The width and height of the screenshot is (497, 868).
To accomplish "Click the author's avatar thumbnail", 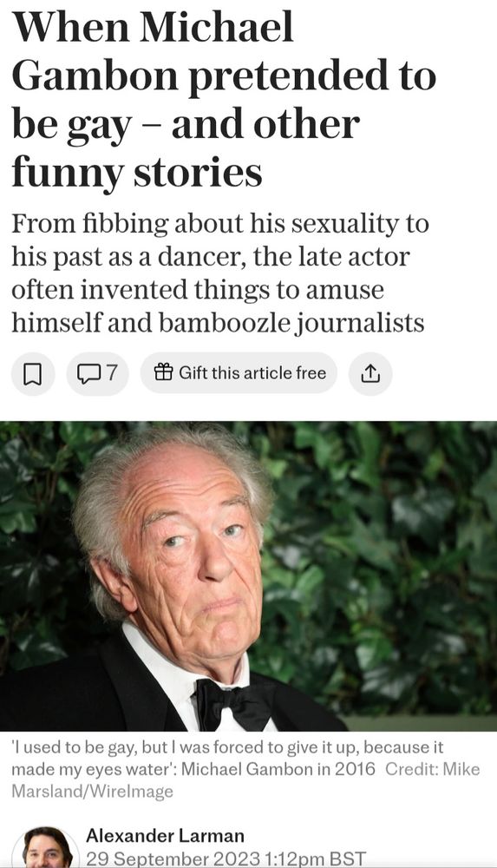I will click(46, 848).
